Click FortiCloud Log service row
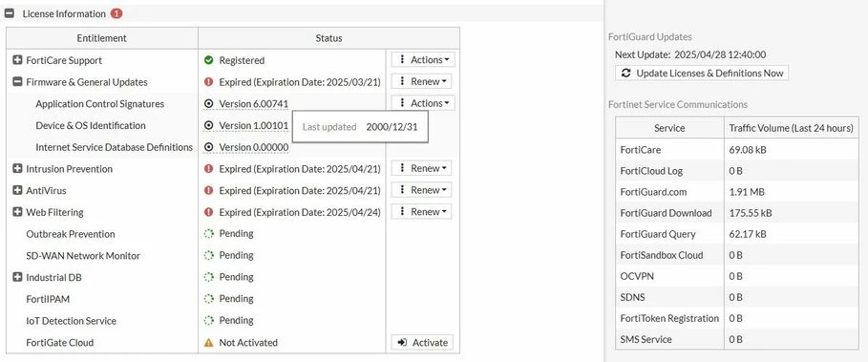This screenshot has height=362, width=868. tap(737, 170)
